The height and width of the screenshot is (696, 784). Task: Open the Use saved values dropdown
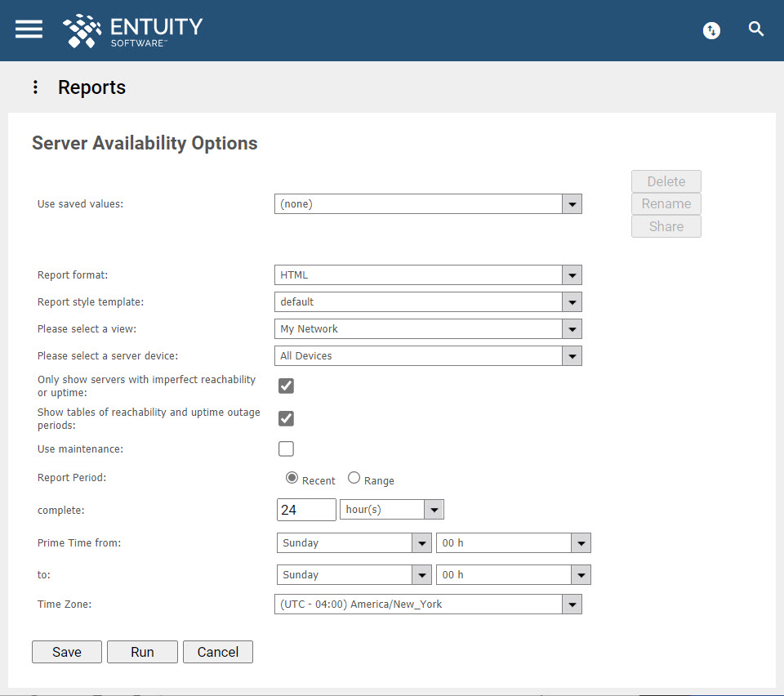pyautogui.click(x=428, y=204)
